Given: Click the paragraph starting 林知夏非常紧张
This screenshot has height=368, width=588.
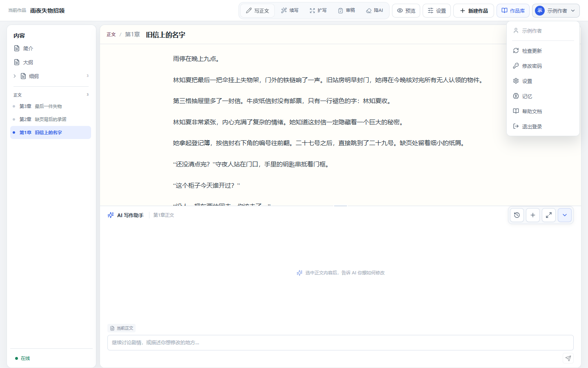Looking at the screenshot, I should coord(289,122).
